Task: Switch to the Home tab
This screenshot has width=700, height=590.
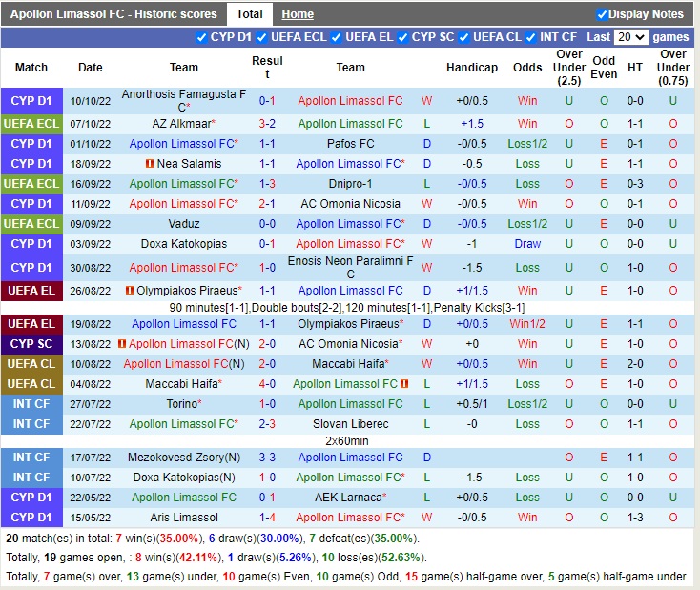Action: pyautogui.click(x=298, y=14)
